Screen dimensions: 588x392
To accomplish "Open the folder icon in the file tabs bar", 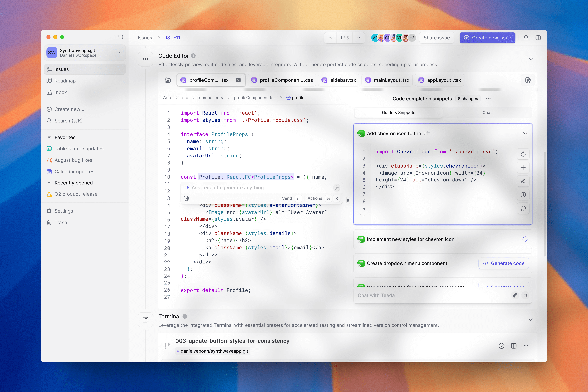I will [168, 80].
